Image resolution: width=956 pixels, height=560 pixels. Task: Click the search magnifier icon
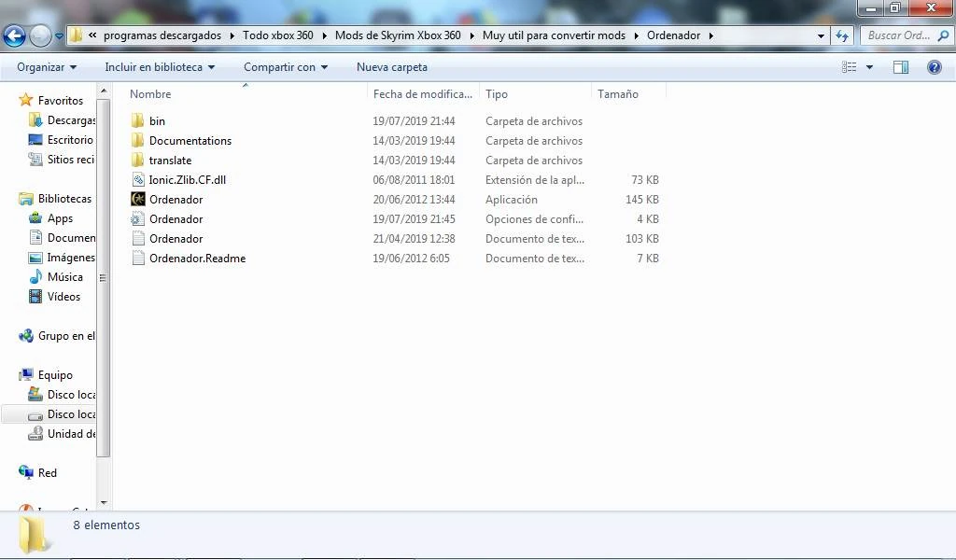coord(943,36)
